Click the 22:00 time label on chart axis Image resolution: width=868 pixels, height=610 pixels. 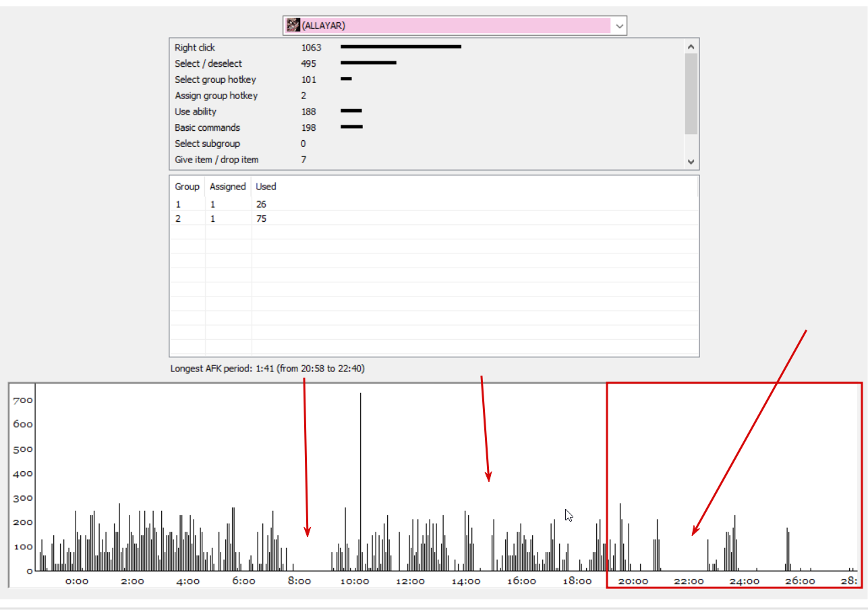(x=688, y=581)
